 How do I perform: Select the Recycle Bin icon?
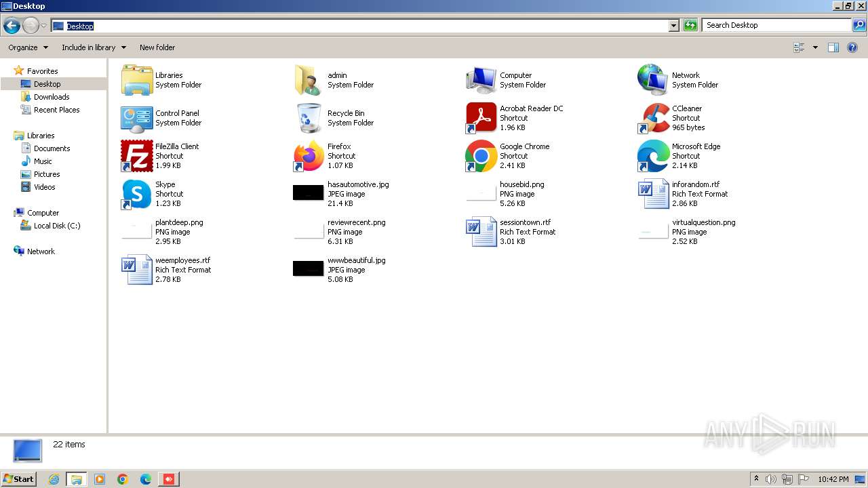[x=309, y=118]
